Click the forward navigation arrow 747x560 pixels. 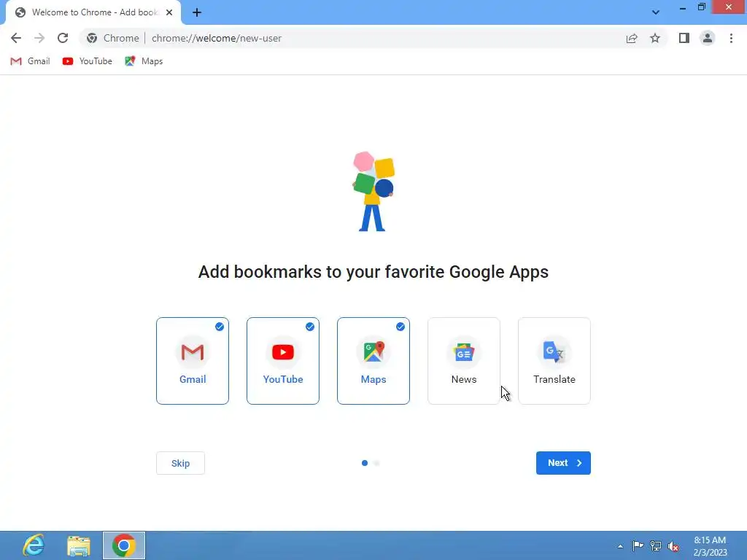(x=39, y=38)
